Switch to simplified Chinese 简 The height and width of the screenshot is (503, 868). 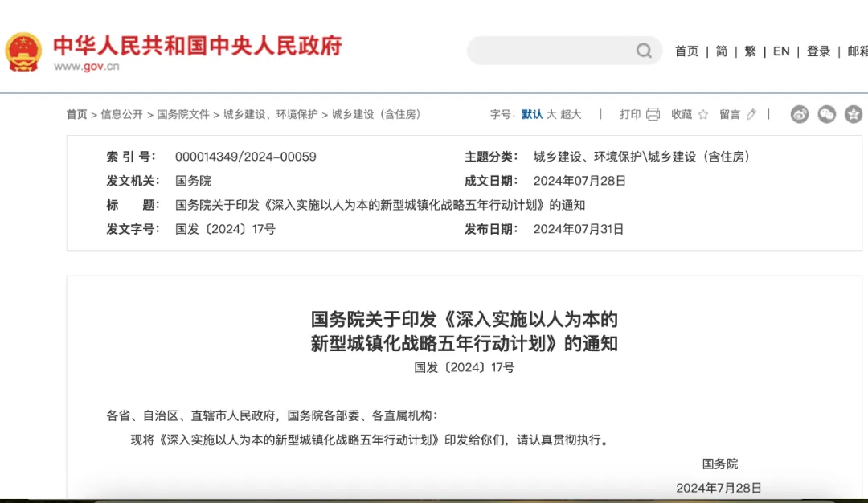(721, 51)
